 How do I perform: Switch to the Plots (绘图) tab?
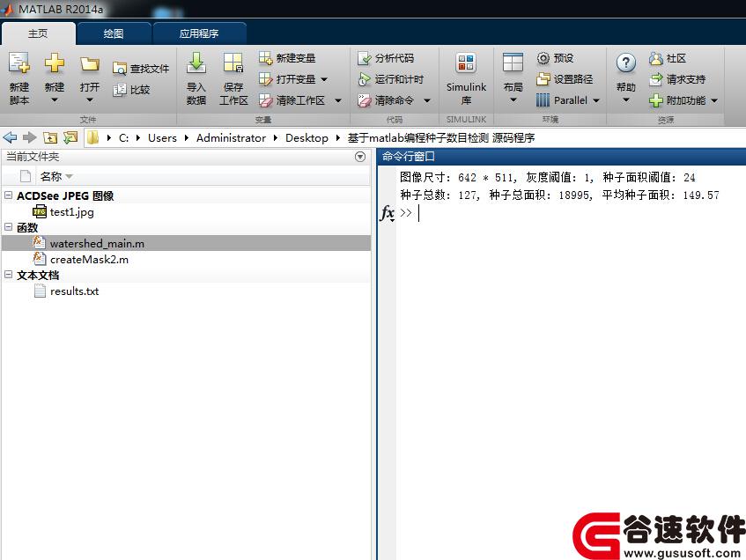[x=114, y=33]
